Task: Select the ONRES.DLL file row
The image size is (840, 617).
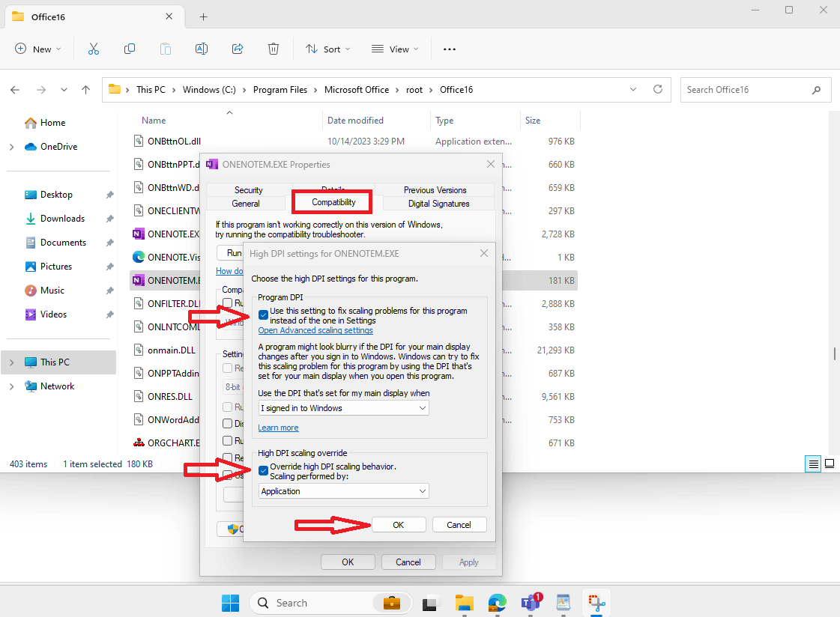Action: (170, 397)
